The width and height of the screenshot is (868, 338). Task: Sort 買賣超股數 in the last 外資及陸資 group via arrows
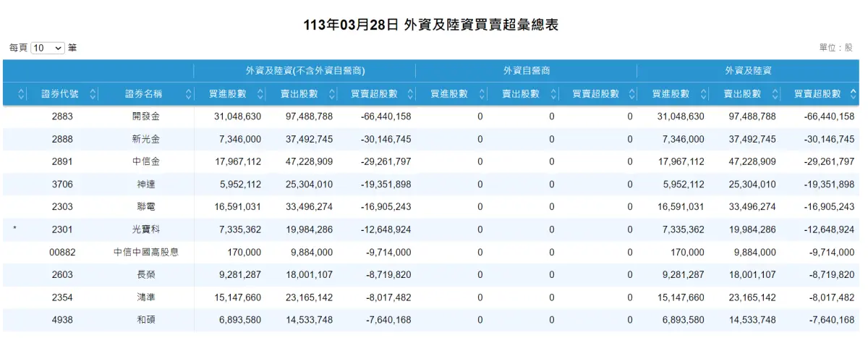[x=854, y=94]
